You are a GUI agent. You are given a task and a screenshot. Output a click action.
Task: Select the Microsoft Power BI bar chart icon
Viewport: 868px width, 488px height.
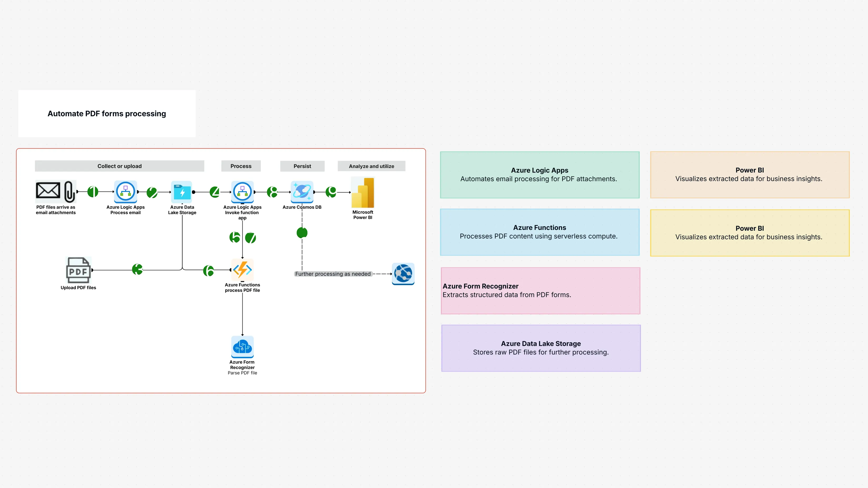pos(362,193)
